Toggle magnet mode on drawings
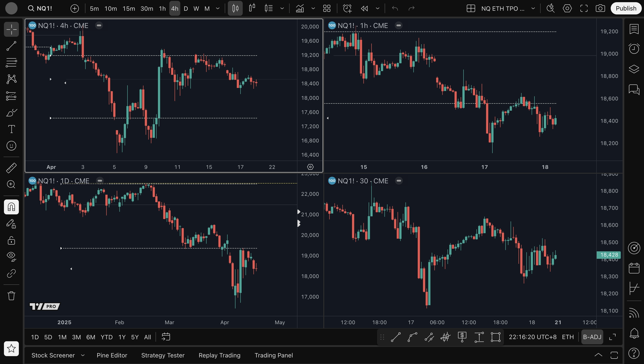This screenshot has height=364, width=644. (x=11, y=207)
